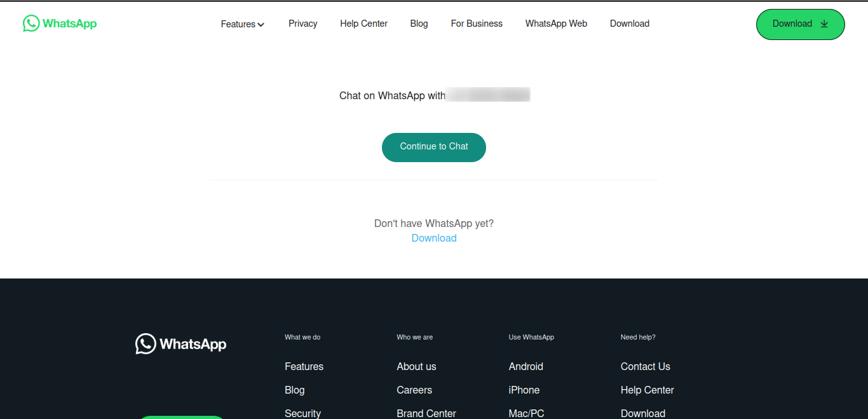Click the Continue to Chat button
868x419 pixels.
(x=434, y=147)
